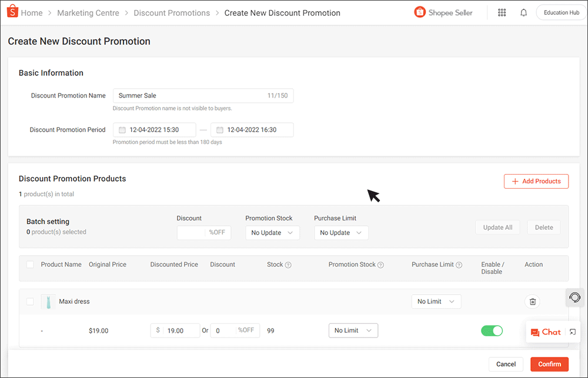Go back to Discount Promotions list
Viewport: 588px width, 378px height.
pos(171,12)
